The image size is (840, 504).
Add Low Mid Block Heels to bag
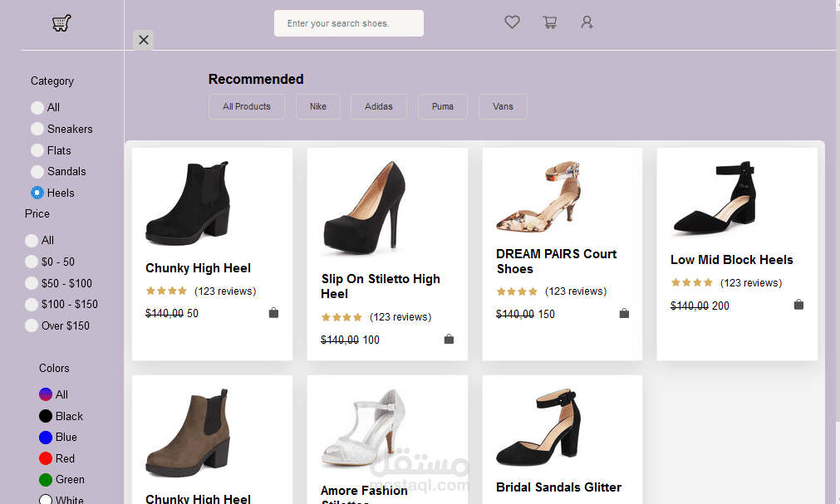(x=798, y=305)
